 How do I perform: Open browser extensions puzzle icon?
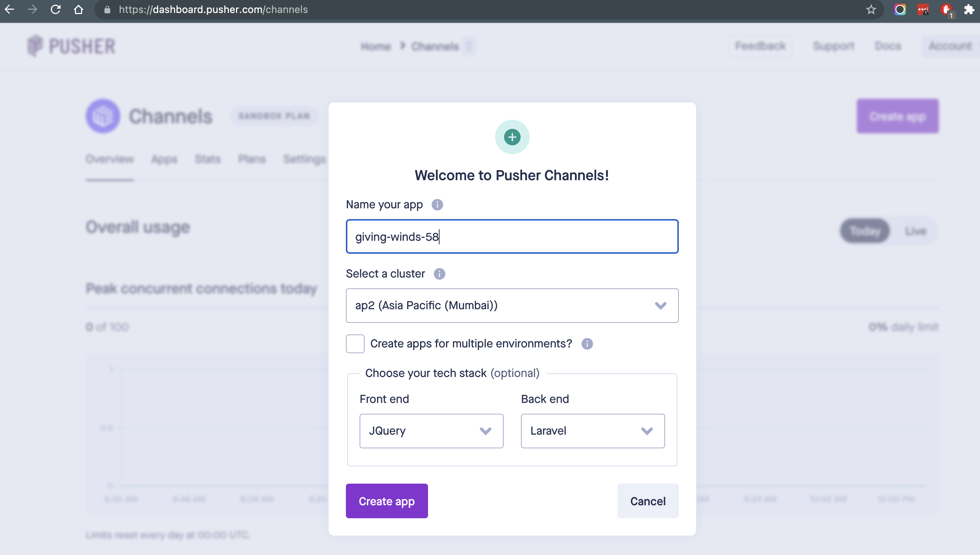(x=969, y=9)
